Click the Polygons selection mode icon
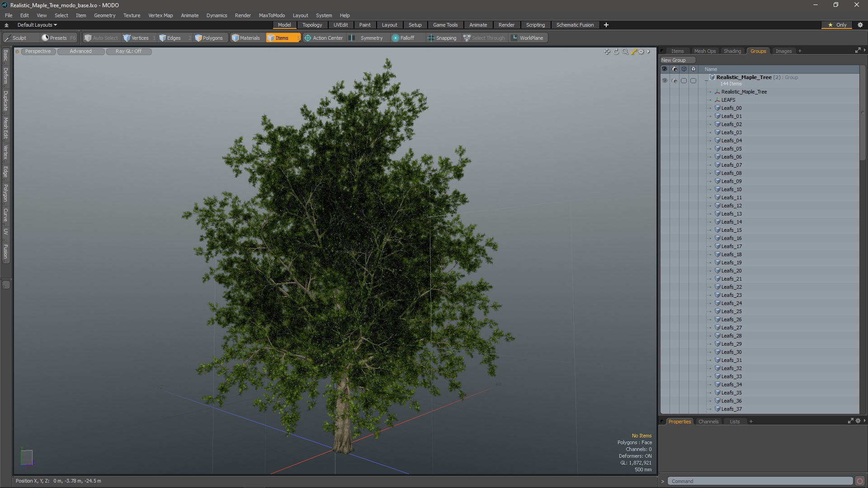868x488 pixels. pyautogui.click(x=198, y=38)
